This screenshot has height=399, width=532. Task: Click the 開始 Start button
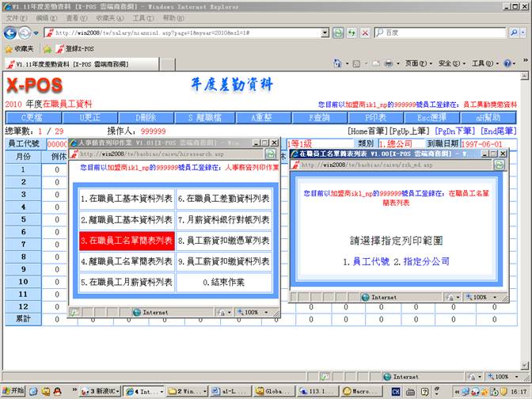coord(13,391)
